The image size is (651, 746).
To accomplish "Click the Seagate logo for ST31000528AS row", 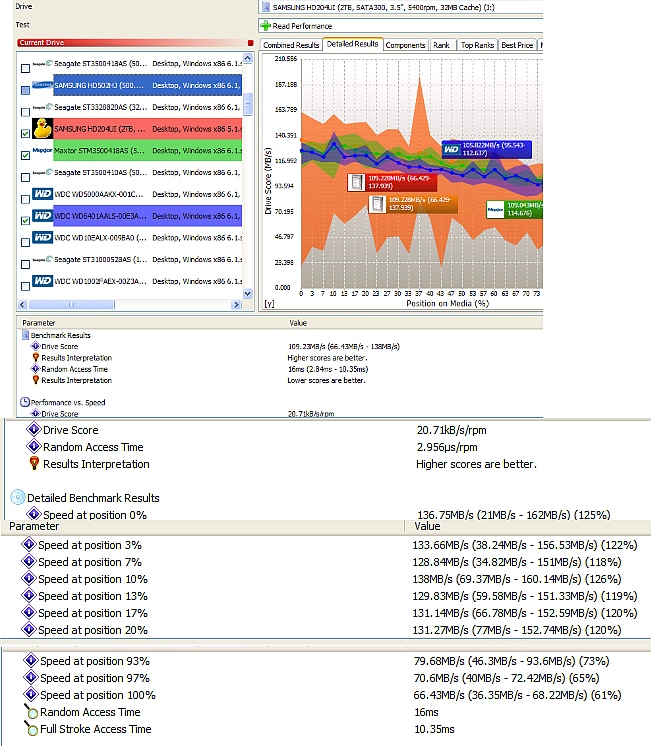I will coord(42,259).
